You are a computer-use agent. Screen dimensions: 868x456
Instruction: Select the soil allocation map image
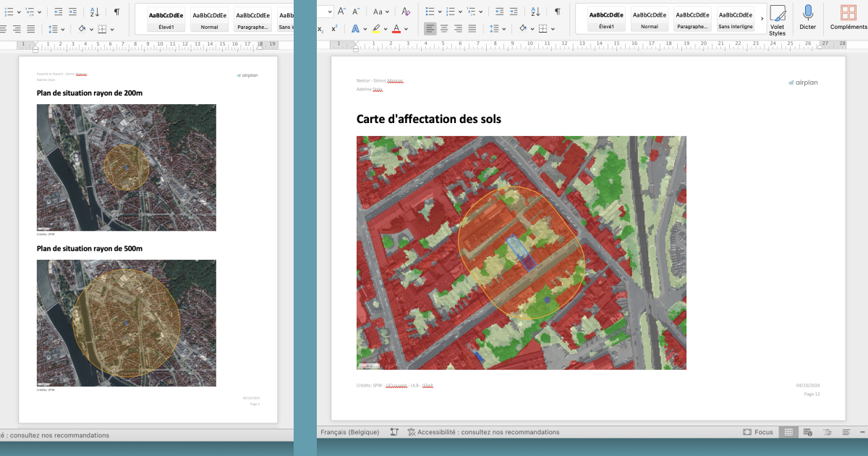(x=521, y=253)
